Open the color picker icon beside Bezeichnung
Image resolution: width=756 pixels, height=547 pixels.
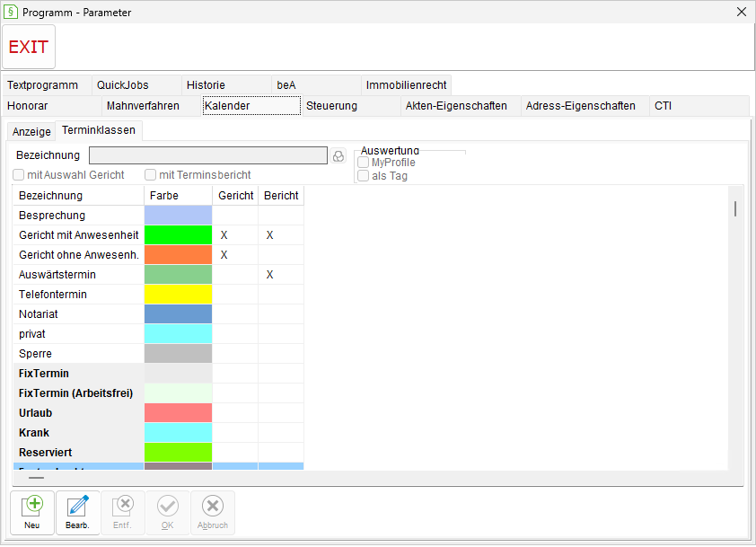pyautogui.click(x=338, y=155)
